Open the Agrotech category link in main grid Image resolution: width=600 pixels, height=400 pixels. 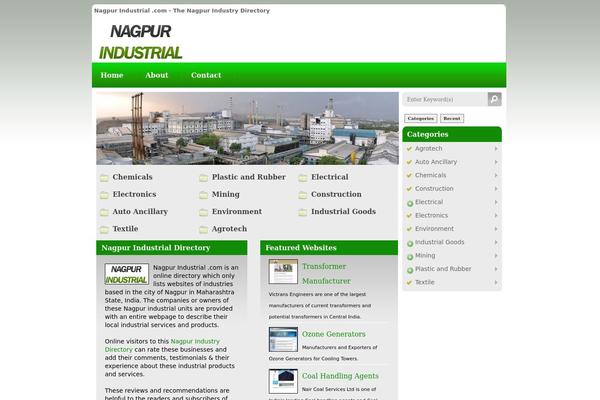pos(229,229)
